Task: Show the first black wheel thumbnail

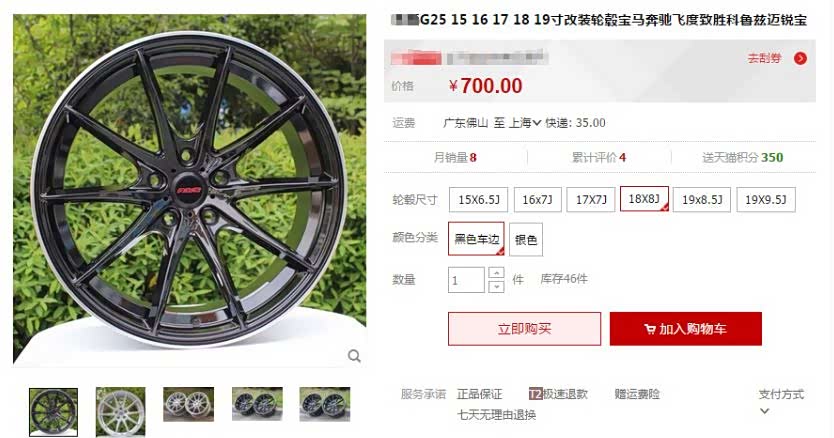Action: 53,412
